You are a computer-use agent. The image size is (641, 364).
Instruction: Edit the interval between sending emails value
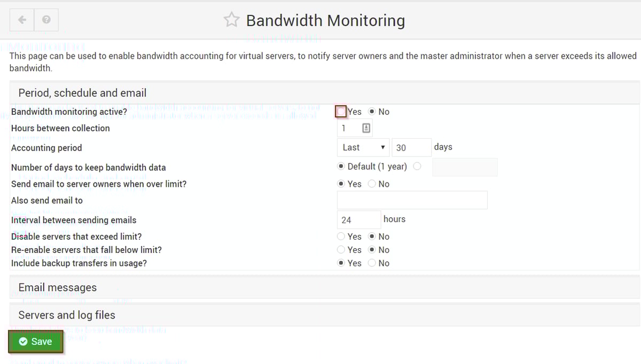coord(358,219)
